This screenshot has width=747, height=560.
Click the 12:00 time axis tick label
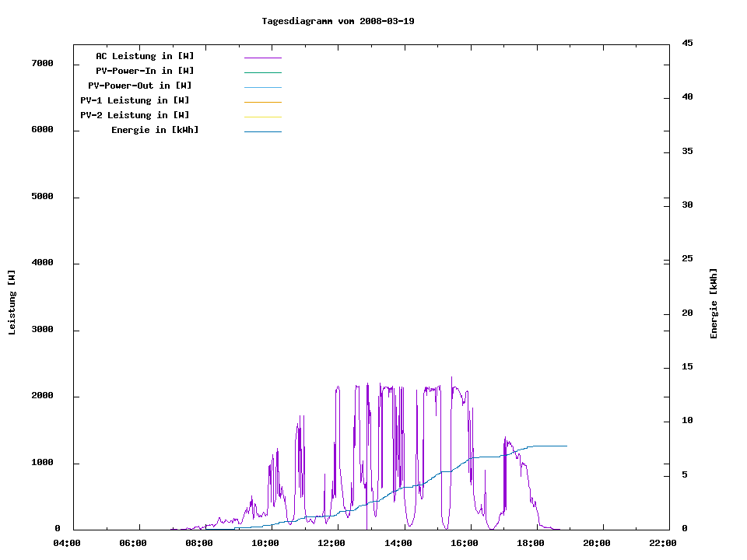click(331, 543)
